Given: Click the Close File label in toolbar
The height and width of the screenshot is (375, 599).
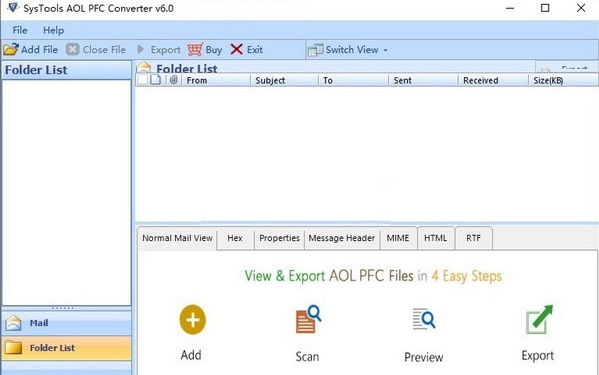Looking at the screenshot, I should click(104, 50).
